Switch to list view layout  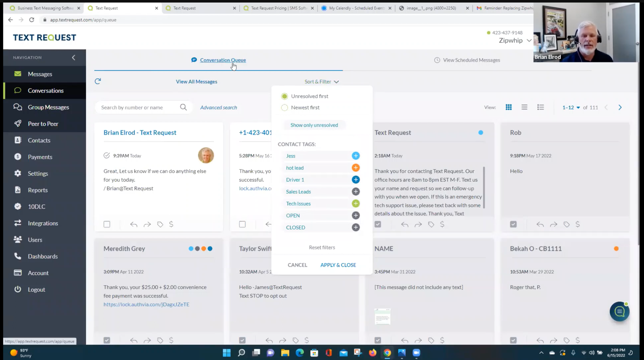(x=524, y=107)
